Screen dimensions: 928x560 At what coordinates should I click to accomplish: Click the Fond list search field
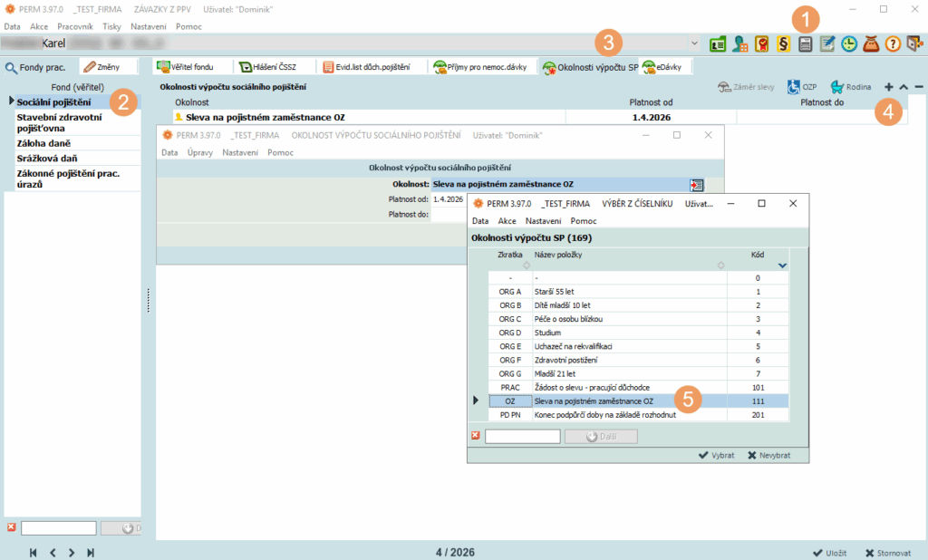(59, 528)
